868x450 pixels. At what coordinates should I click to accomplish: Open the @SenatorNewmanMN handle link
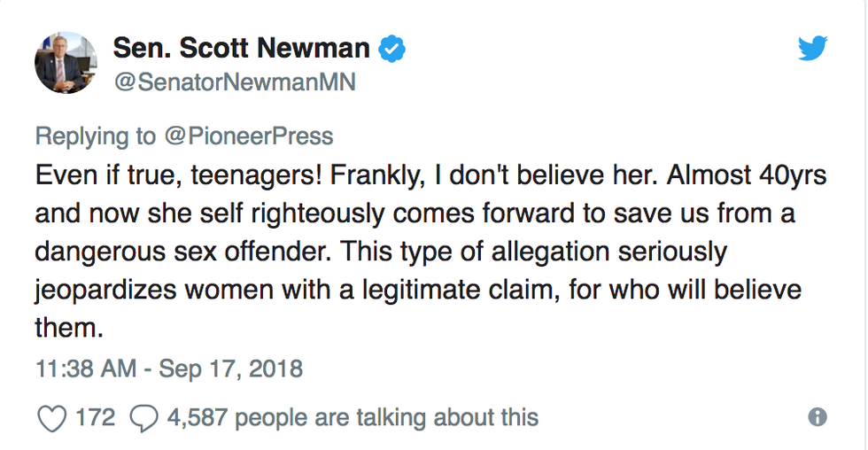[x=234, y=82]
